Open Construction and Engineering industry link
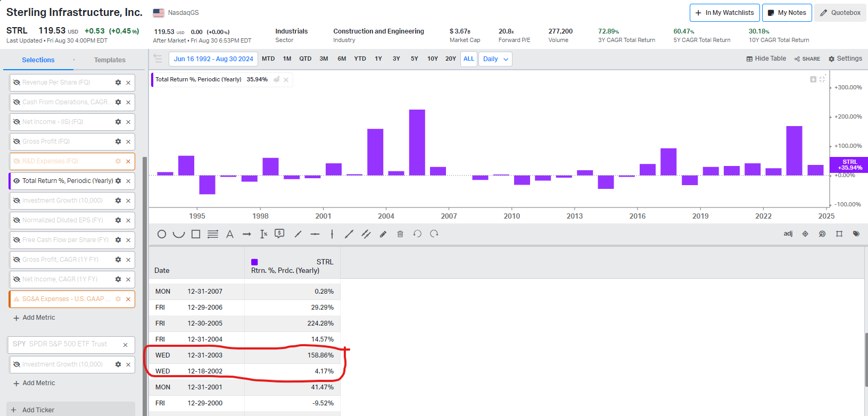This screenshot has width=868, height=416. coord(378,31)
